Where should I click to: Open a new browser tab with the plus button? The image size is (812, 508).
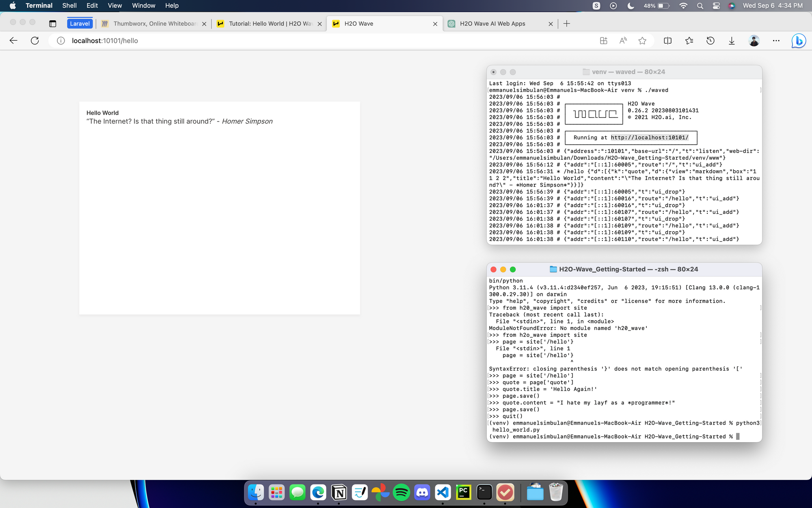click(567, 24)
